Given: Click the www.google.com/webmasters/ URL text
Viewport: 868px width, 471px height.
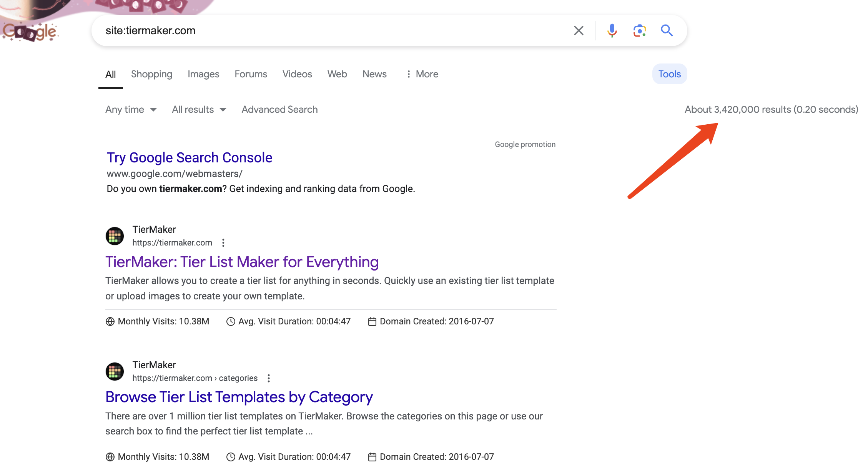Looking at the screenshot, I should (175, 174).
